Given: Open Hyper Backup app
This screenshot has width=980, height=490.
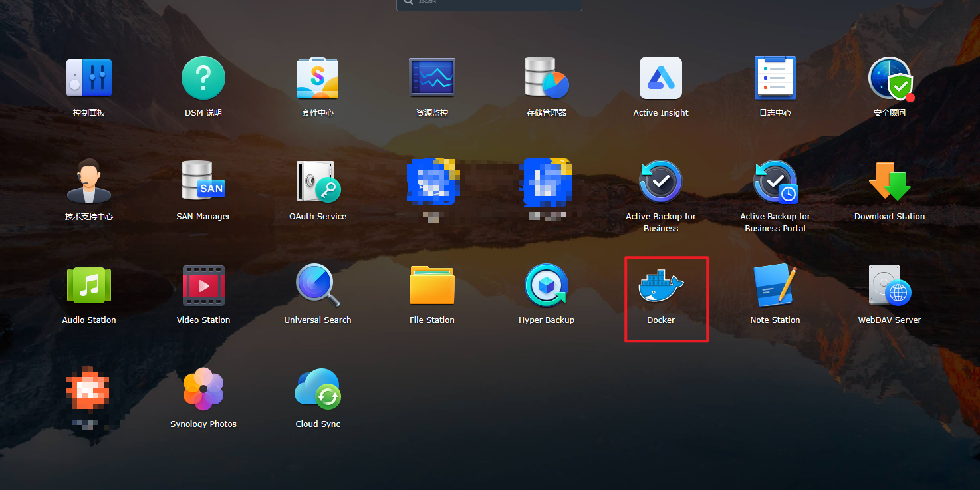Looking at the screenshot, I should point(547,285).
